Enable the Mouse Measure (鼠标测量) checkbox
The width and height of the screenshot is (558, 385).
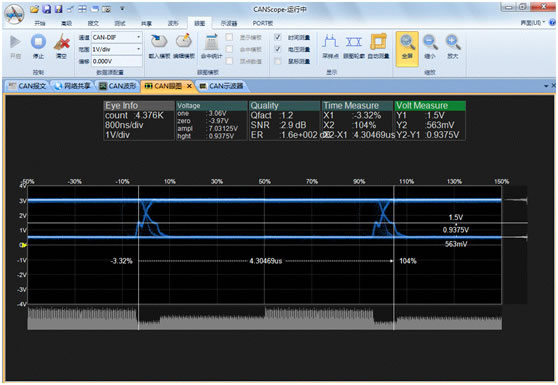[x=278, y=61]
